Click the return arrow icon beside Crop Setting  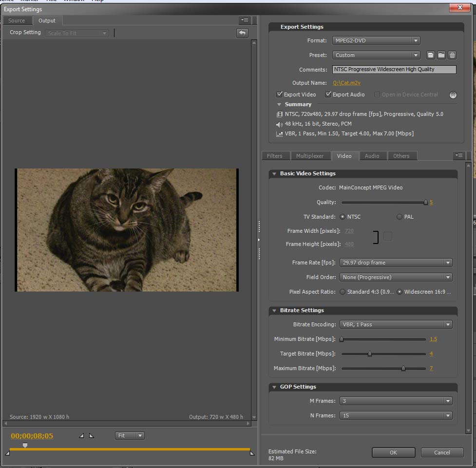[x=242, y=33]
